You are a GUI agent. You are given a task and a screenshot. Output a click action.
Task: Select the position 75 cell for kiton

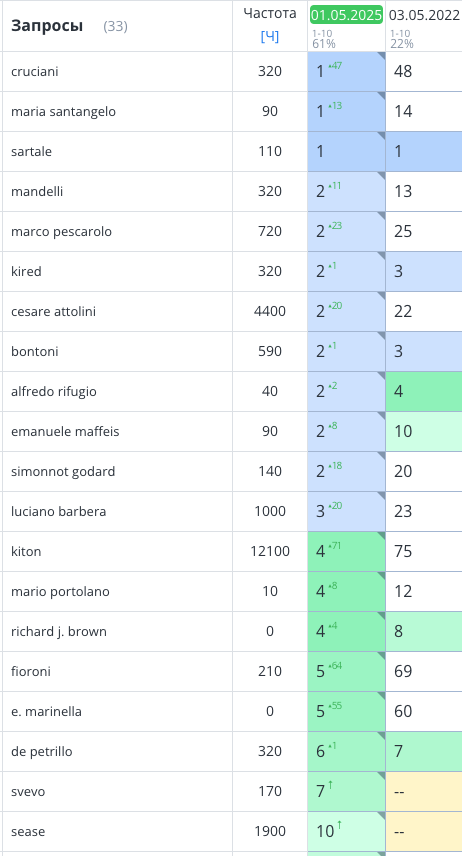click(424, 551)
